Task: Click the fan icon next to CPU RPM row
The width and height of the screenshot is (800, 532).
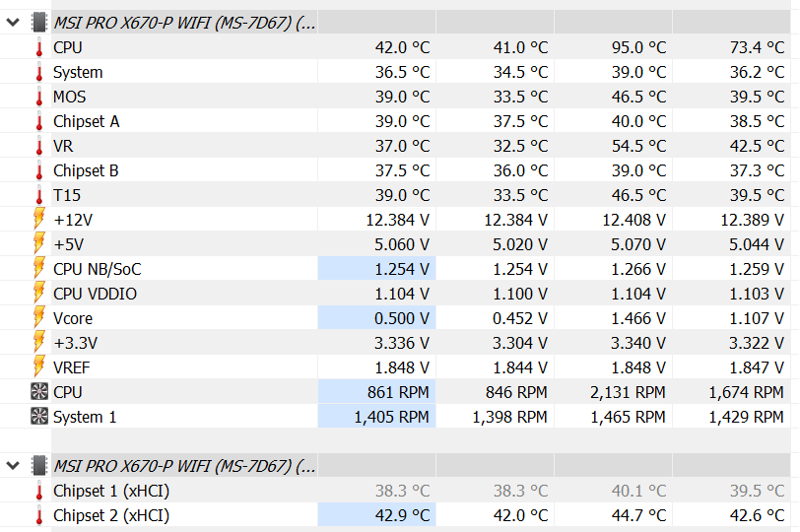Action: point(39,392)
